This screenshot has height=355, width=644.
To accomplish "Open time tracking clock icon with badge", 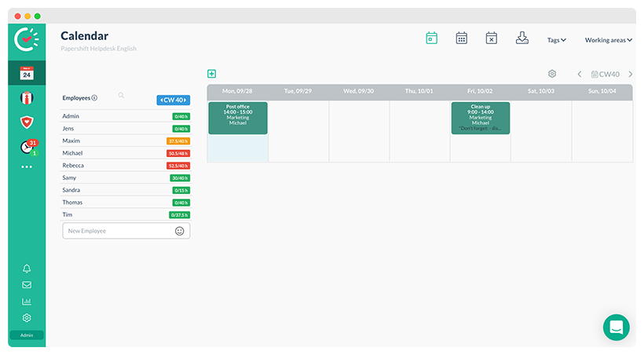I will pos(28,147).
